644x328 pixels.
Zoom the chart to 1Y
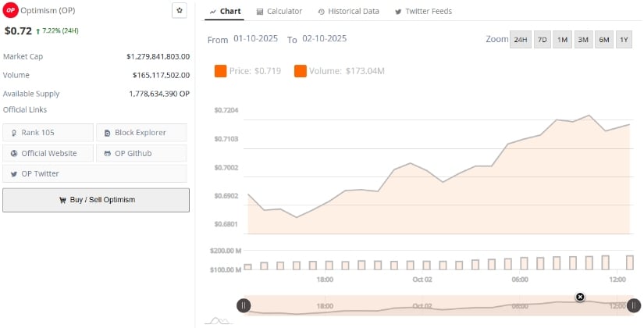coord(624,40)
